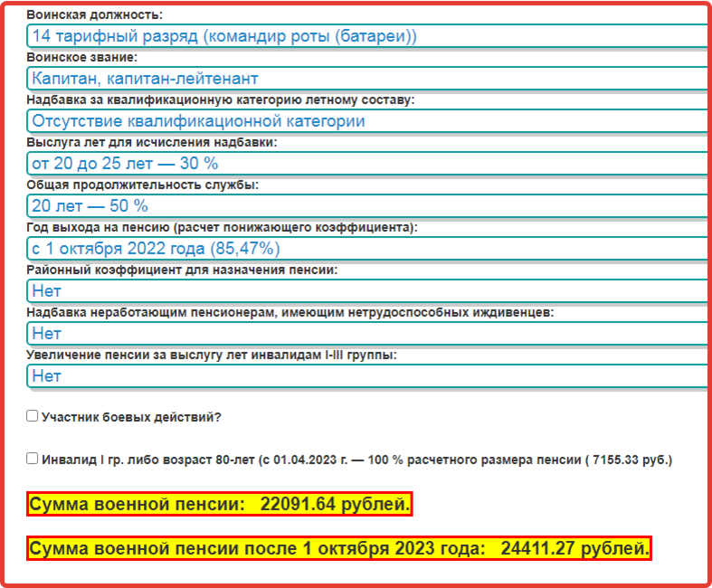Image resolution: width=712 pixels, height=588 pixels.
Task: Click the 'Выслуга лет для исчисления надбавки:' label
Action: point(152,142)
